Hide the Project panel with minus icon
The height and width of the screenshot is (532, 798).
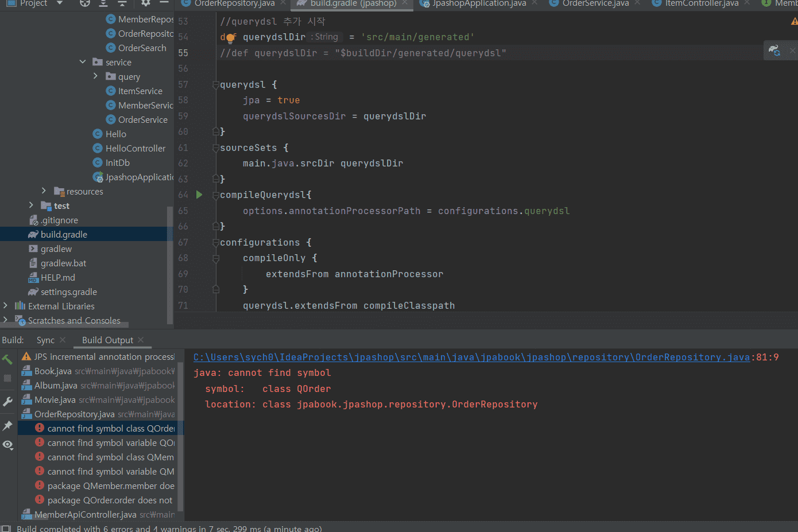pos(164,3)
